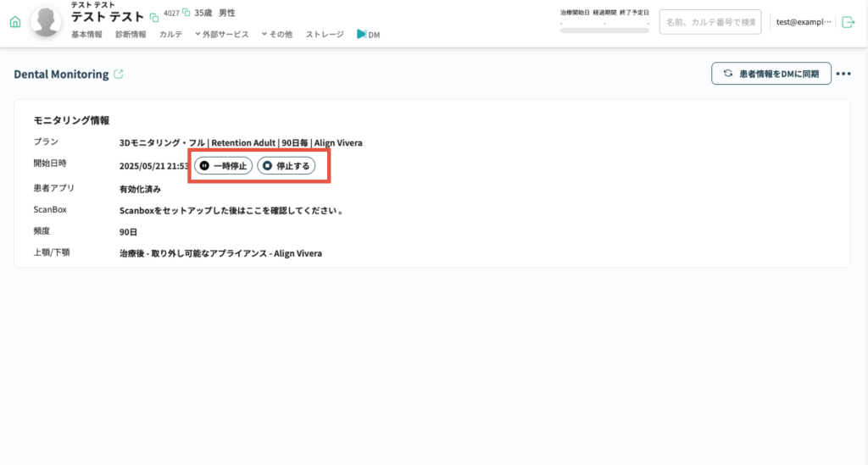Click the home icon in the header
Screen dimensions: 868x465
[x=15, y=22]
